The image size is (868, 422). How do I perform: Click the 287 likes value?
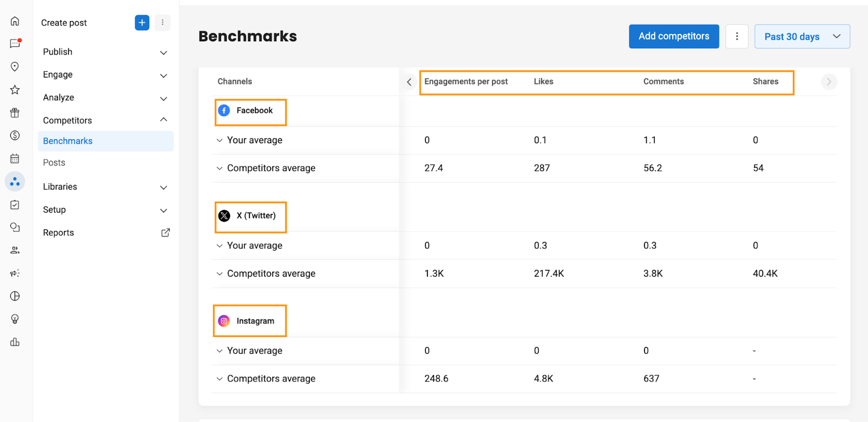[542, 168]
